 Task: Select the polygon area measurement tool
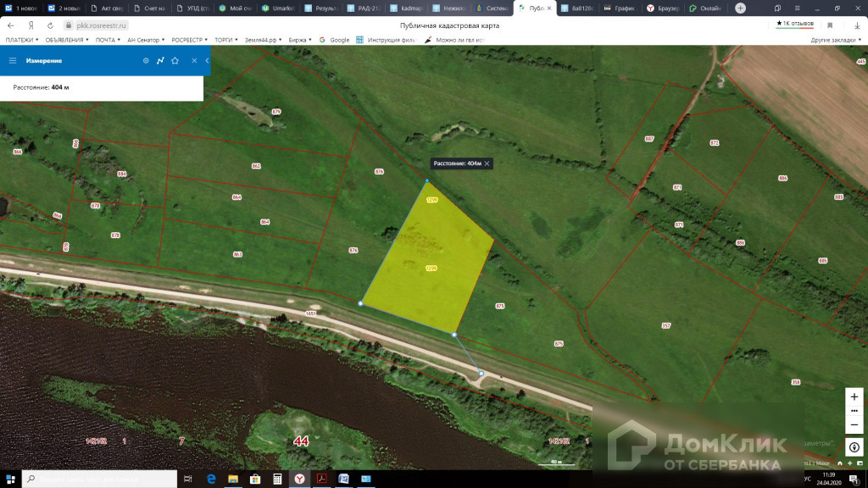175,60
